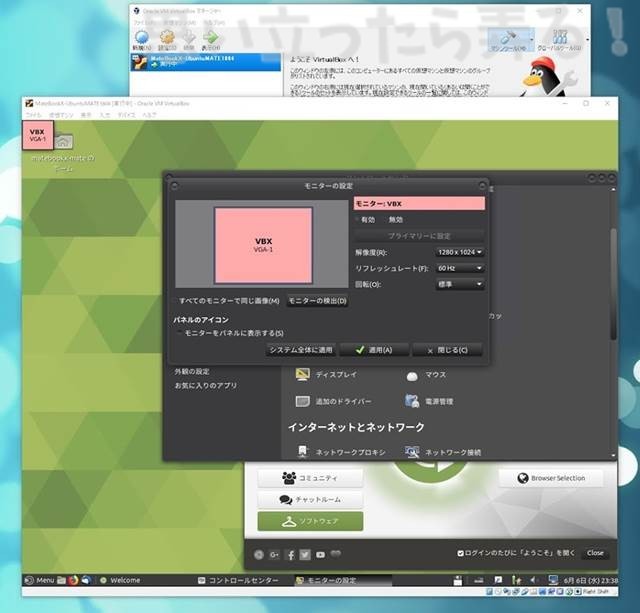
Task: Click Close button in Welcome window
Action: [x=595, y=553]
